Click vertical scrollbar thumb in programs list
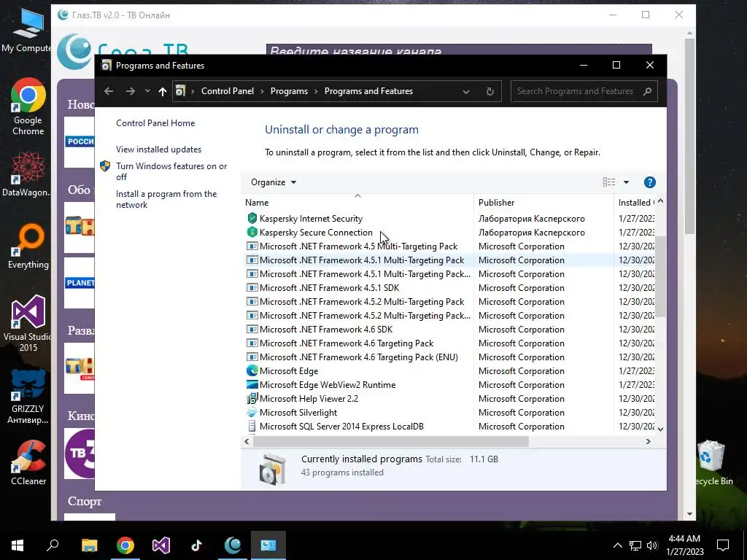 pyautogui.click(x=660, y=276)
